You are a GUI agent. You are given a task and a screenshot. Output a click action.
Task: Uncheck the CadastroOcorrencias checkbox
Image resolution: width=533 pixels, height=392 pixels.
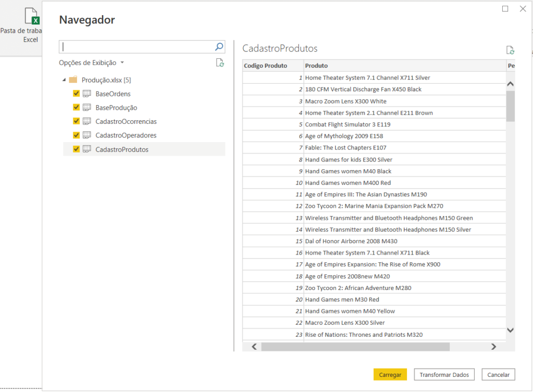tap(76, 121)
